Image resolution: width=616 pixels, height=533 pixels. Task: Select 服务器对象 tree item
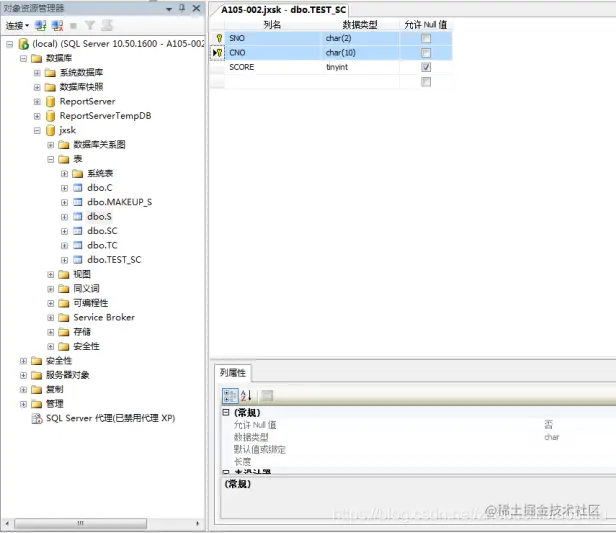(68, 375)
